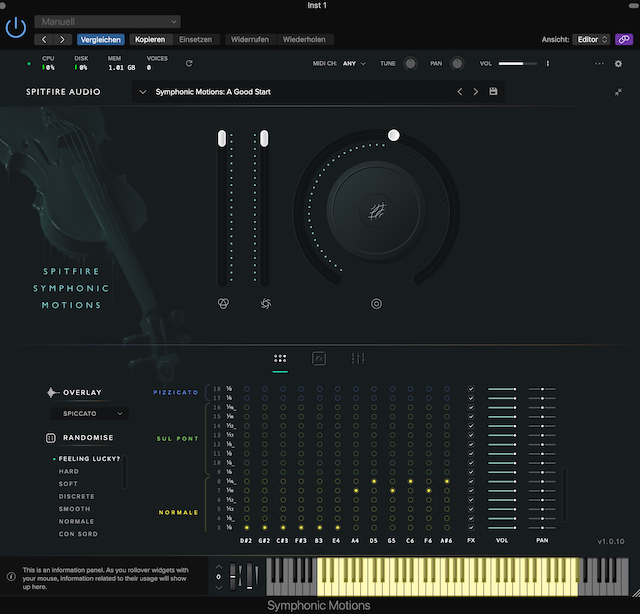Select the CON SORD randomise option
640x614 pixels.
[78, 534]
